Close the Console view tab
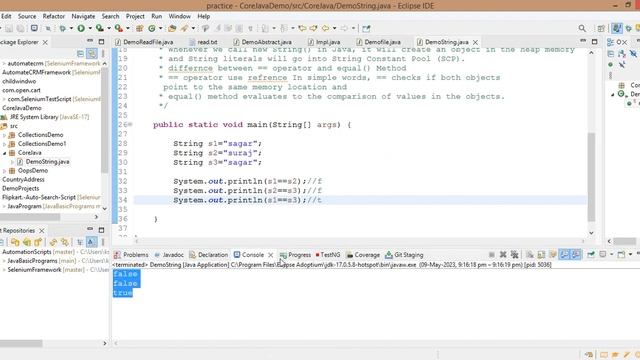640x360 pixels. [270, 255]
